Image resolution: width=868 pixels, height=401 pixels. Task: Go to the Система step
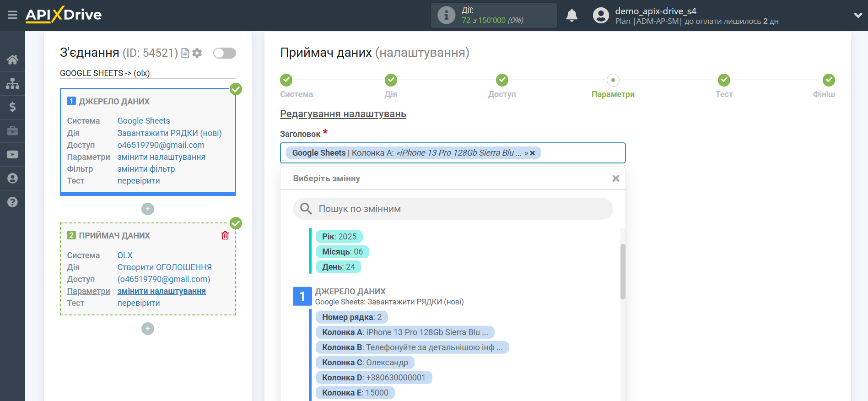286,80
